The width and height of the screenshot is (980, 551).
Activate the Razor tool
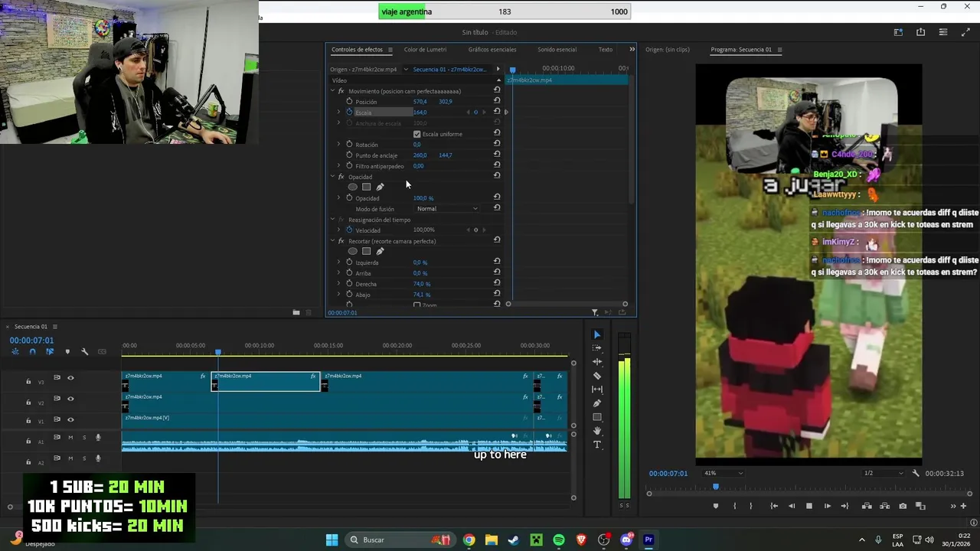pyautogui.click(x=597, y=376)
